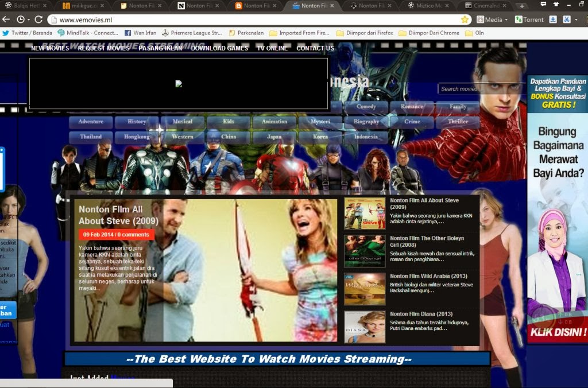
Task: Close the milikgue tab
Action: [102, 6]
